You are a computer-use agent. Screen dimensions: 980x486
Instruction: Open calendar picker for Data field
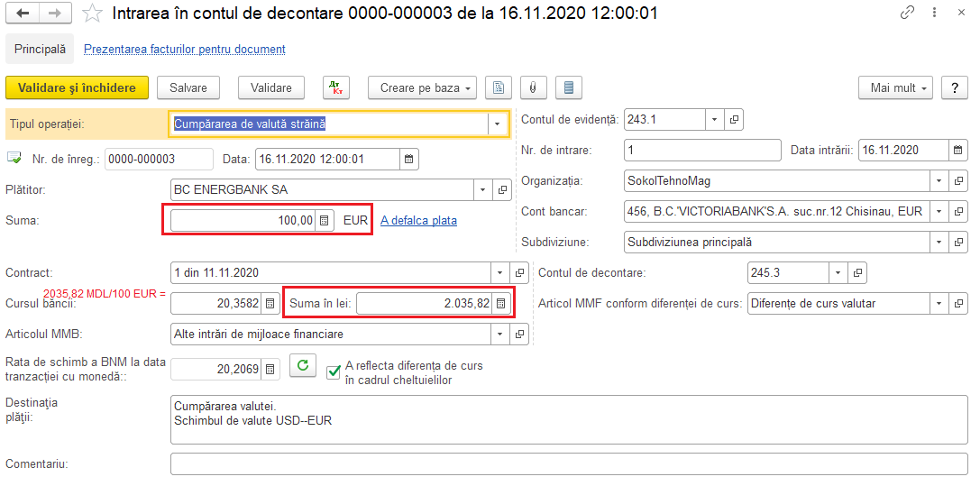pos(409,160)
